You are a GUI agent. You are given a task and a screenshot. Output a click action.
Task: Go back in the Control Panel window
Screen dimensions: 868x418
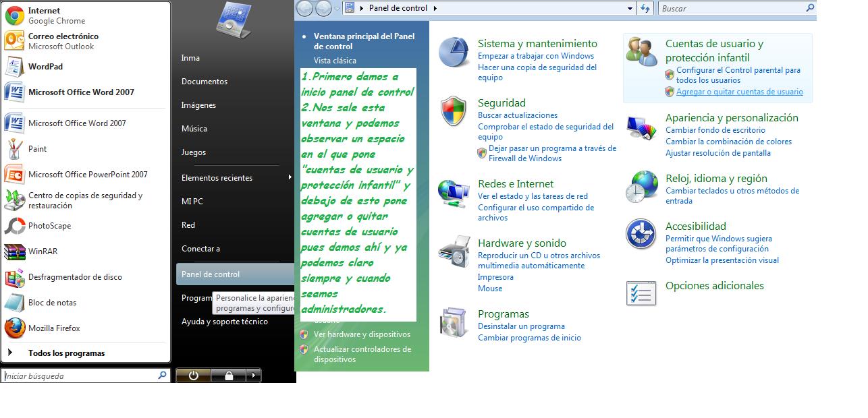coord(304,8)
